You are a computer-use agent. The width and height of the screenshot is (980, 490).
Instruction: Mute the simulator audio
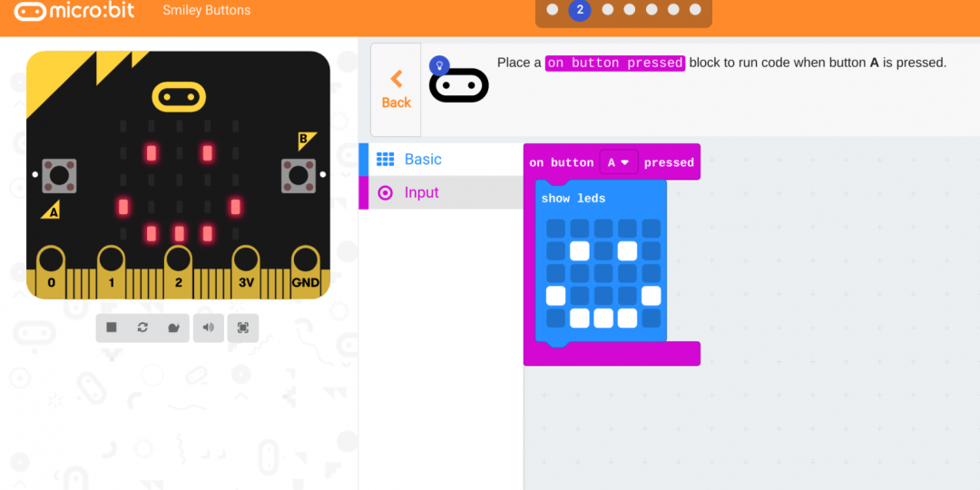click(x=208, y=328)
